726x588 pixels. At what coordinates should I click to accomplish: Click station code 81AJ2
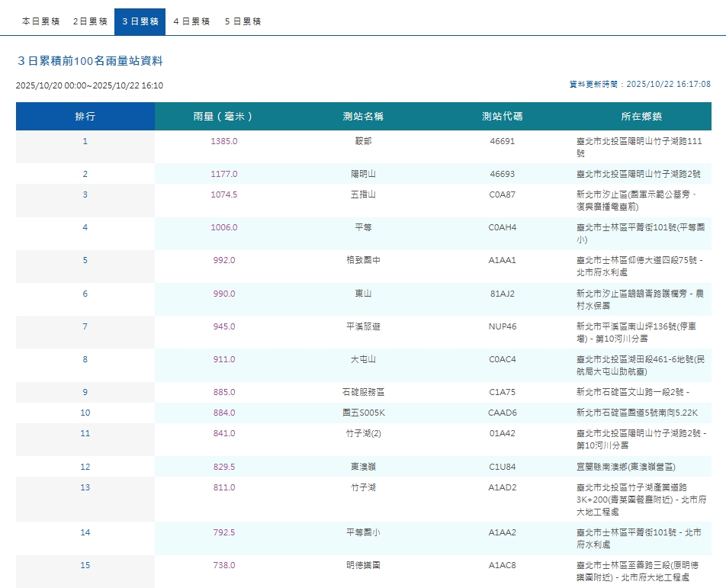tap(503, 294)
